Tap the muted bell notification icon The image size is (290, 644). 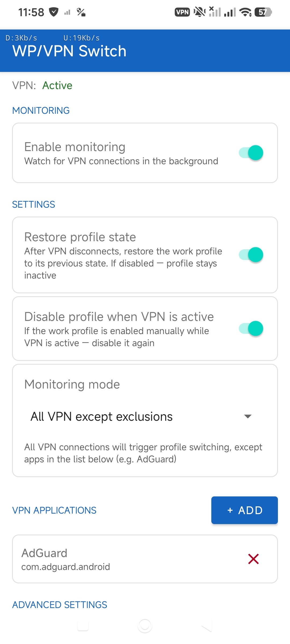click(x=200, y=12)
